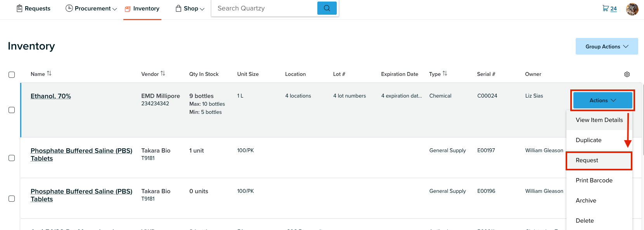
Task: Click the '4 expiration dat...' cell
Action: (x=402, y=96)
